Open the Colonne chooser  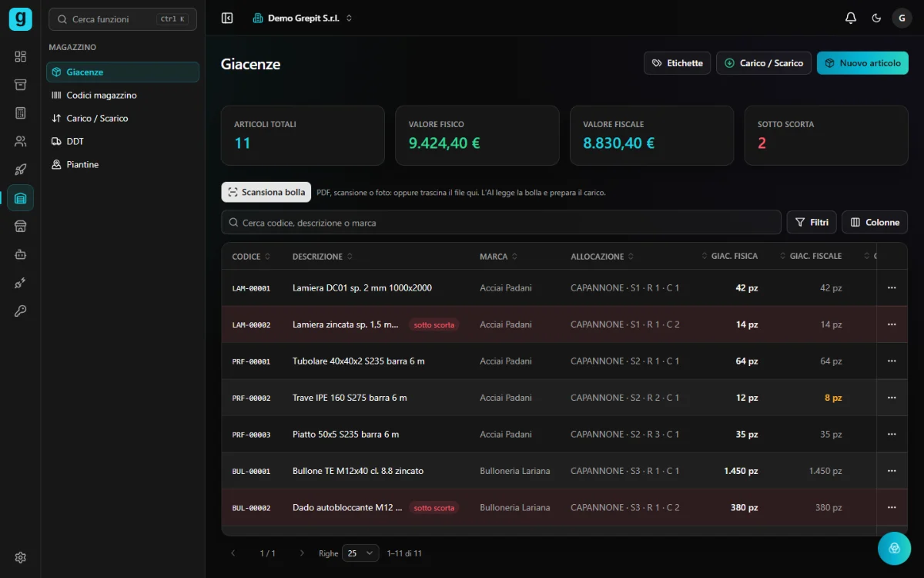(x=875, y=222)
